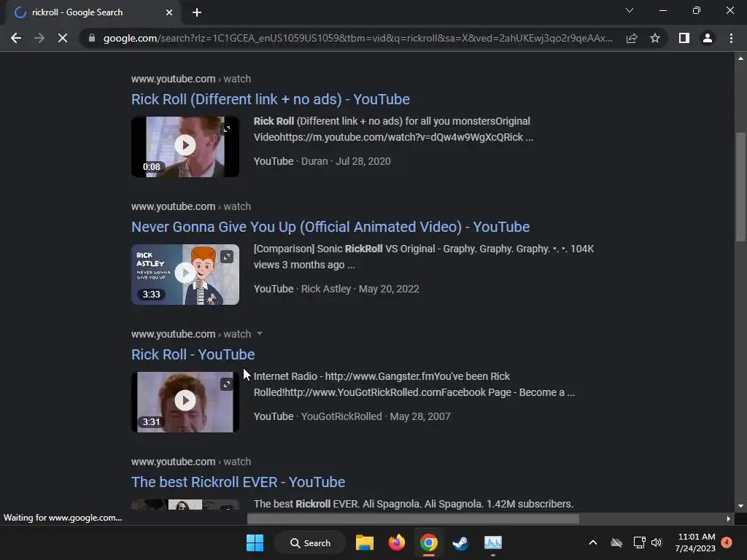The width and height of the screenshot is (747, 560).
Task: Go back to the previous page
Action: 16,38
